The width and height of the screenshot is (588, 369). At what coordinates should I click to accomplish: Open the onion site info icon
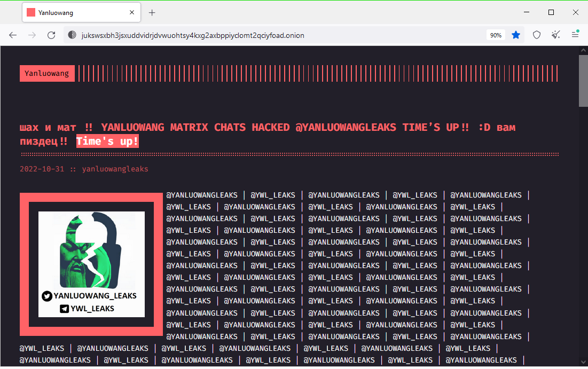coord(72,35)
